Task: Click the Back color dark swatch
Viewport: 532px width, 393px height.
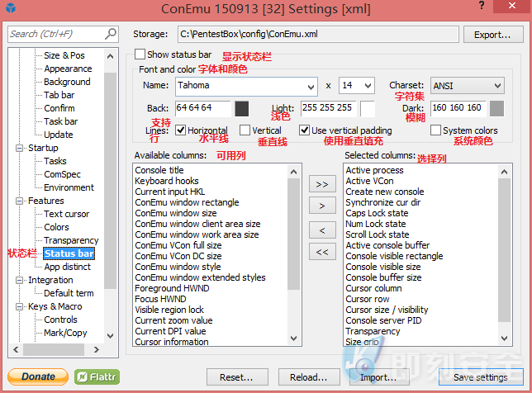Action: [242, 108]
